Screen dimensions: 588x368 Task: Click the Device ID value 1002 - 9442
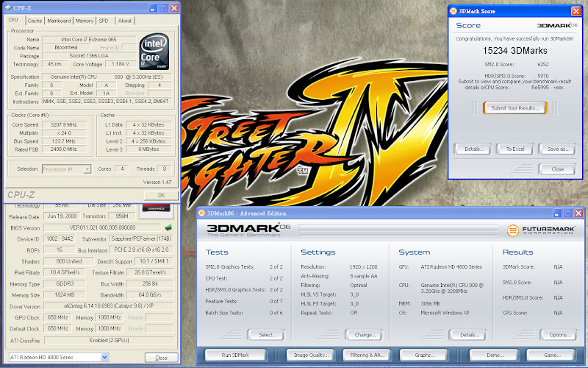pos(60,238)
